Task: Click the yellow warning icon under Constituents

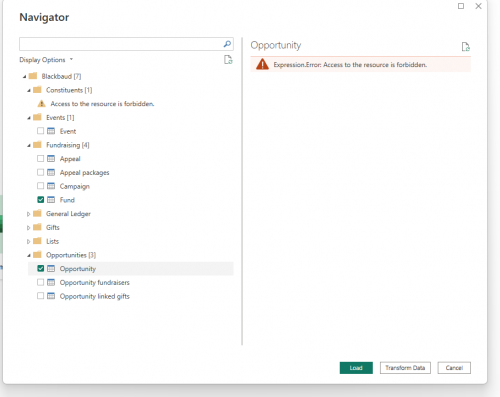Action: point(42,104)
